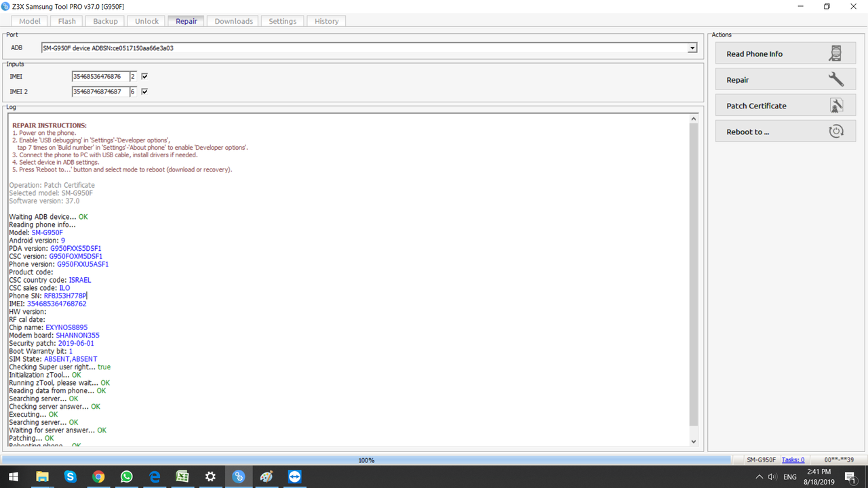Click the Repair wrench icon
The image size is (868, 488).
coord(836,79)
